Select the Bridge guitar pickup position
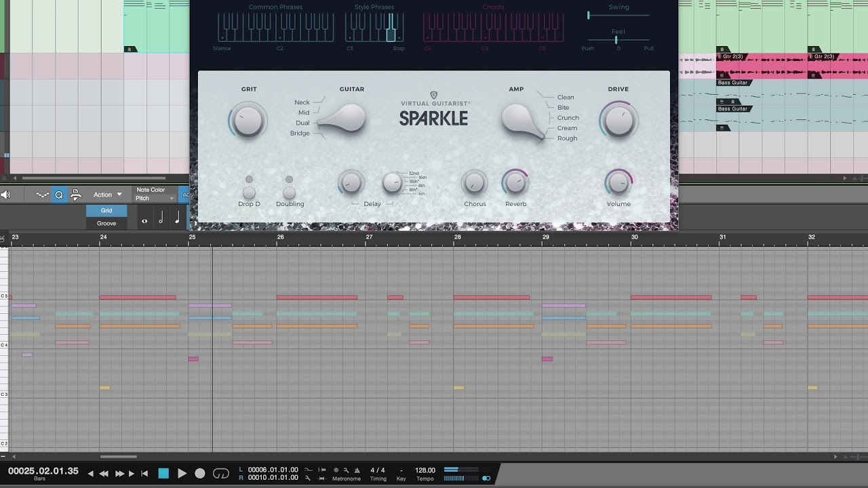Screen dimensions: 868x488 [300, 133]
